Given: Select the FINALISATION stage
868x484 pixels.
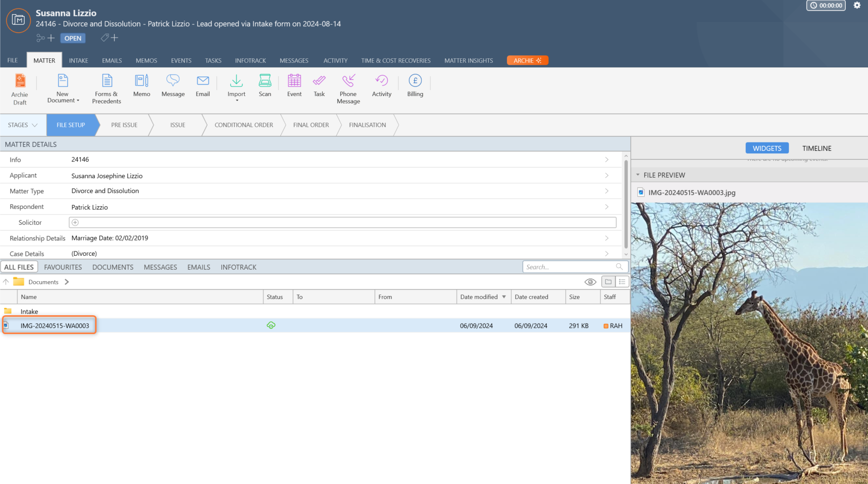Looking at the screenshot, I should pos(367,125).
